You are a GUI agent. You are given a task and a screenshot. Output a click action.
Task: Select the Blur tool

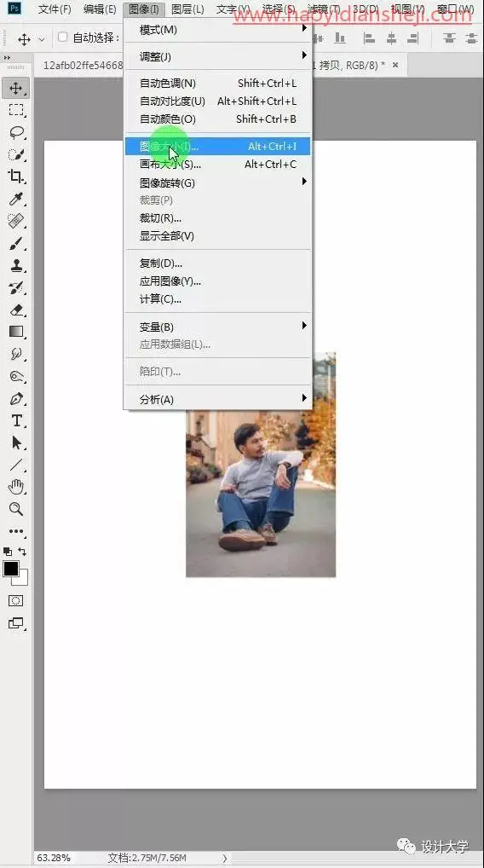click(x=15, y=354)
